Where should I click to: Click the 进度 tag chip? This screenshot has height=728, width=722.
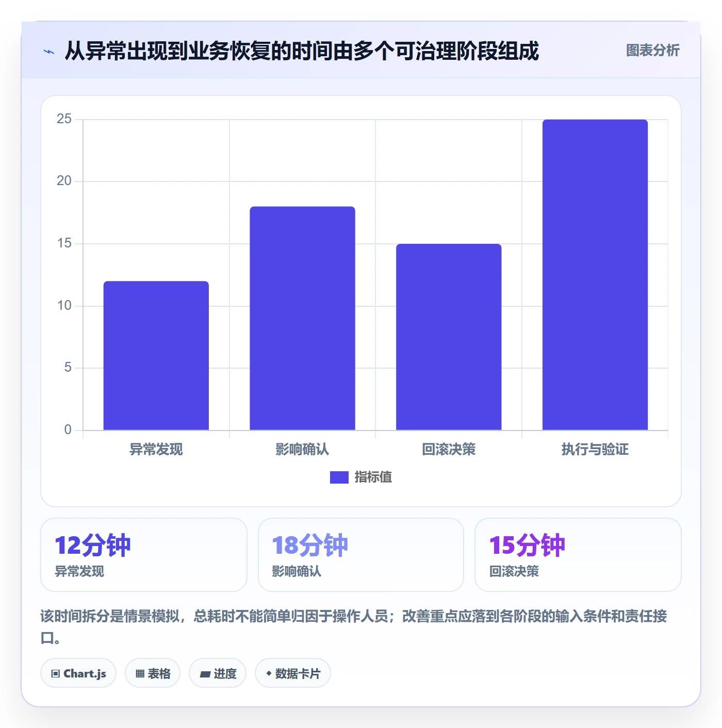218,673
